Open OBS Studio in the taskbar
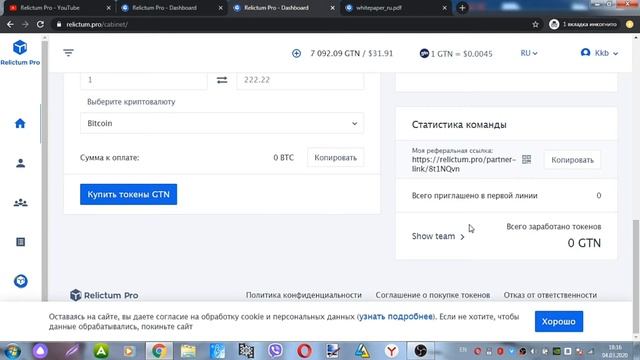This screenshot has height=360, width=640. tap(420, 351)
